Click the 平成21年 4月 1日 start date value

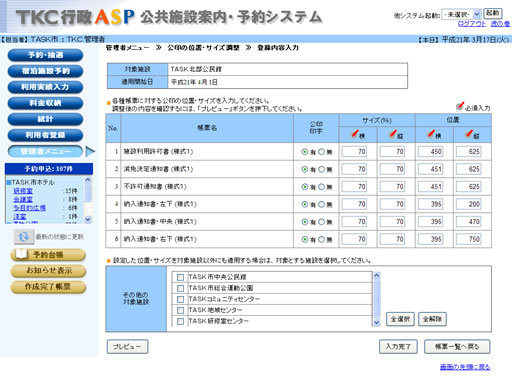click(x=194, y=82)
